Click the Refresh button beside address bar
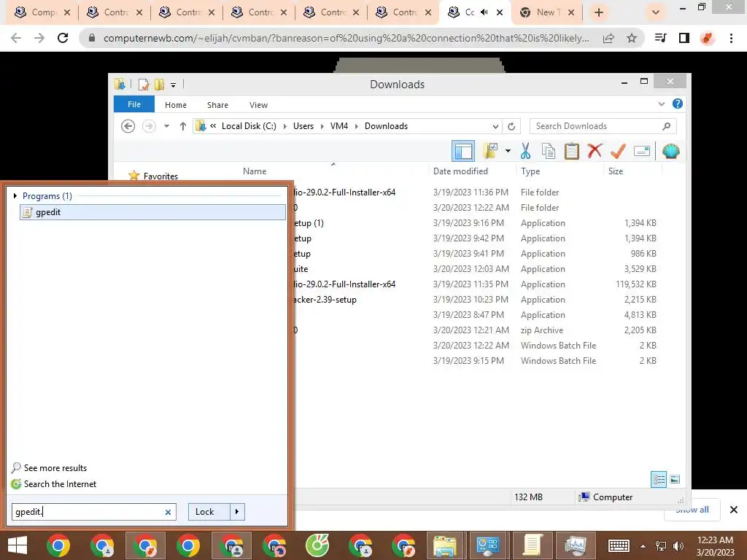 511,126
